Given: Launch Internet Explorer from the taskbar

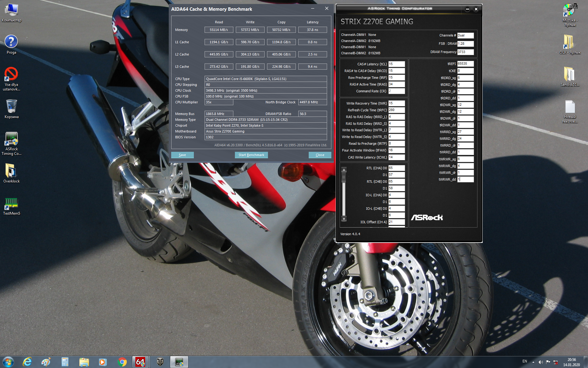Looking at the screenshot, I should click(27, 362).
